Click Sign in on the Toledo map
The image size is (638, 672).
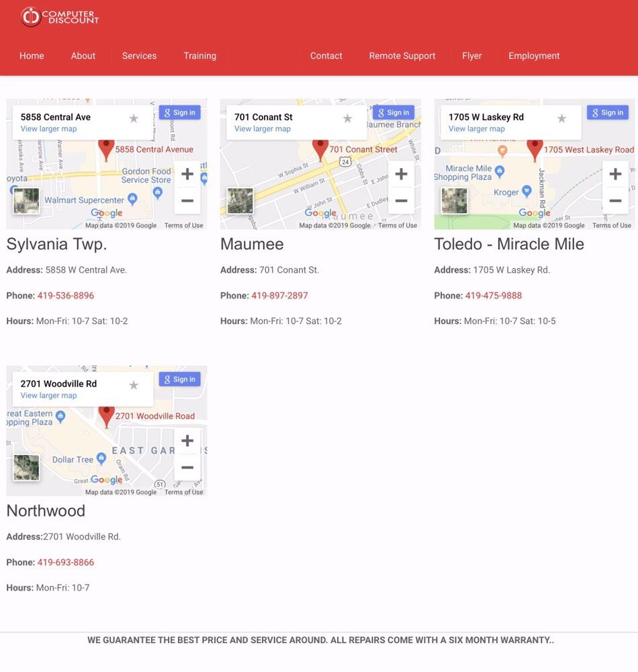(x=607, y=113)
